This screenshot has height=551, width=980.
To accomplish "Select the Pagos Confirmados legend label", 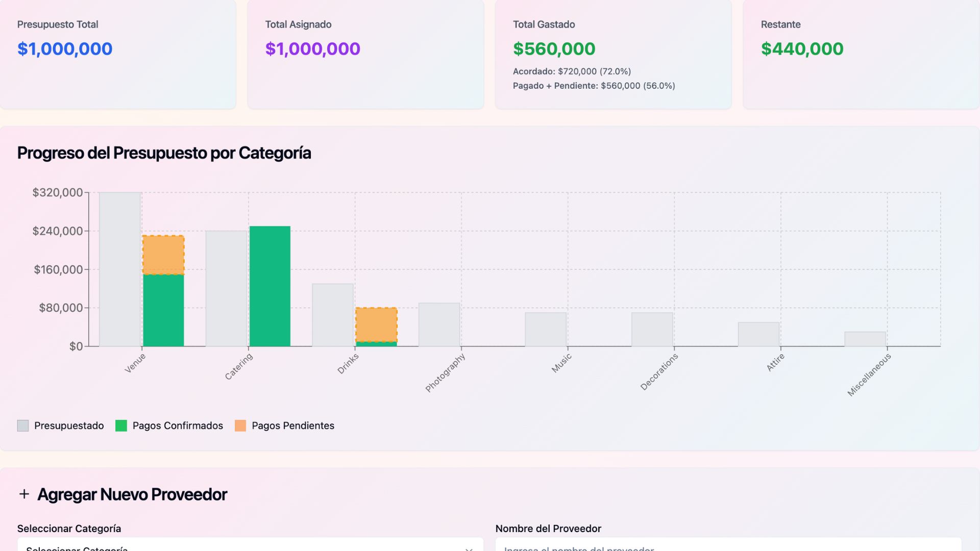I will tap(178, 425).
